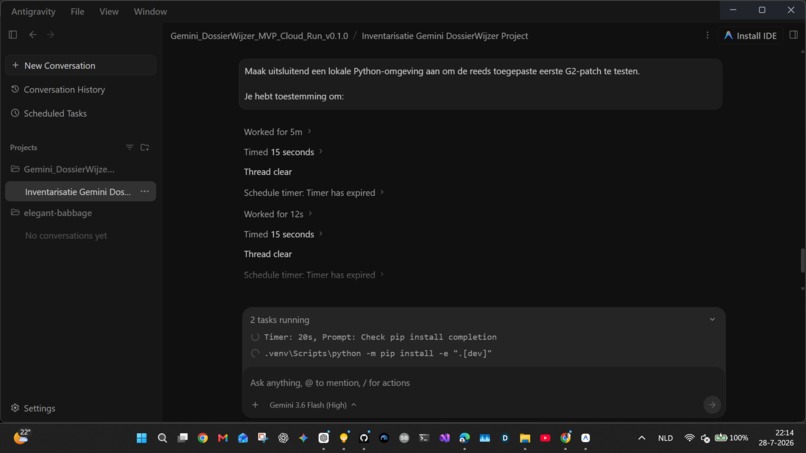Click the first Thread clear message
The width and height of the screenshot is (806, 453).
coord(268,172)
